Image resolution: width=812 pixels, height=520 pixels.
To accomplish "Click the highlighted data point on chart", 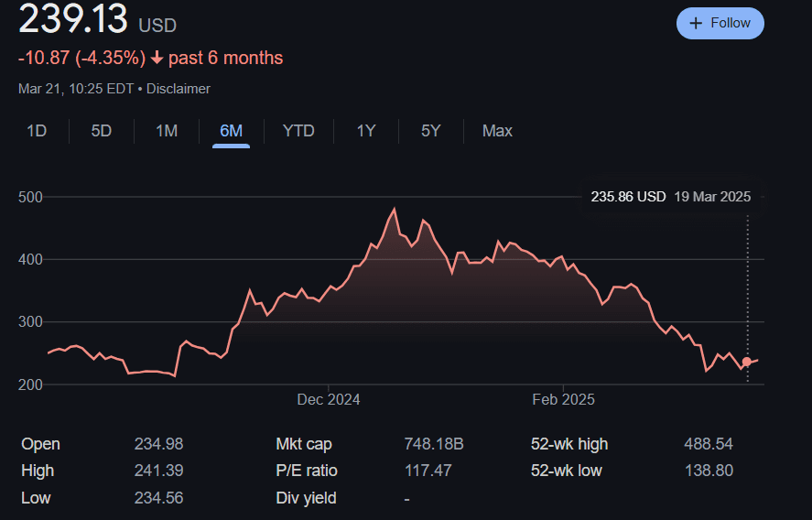I will [747, 362].
